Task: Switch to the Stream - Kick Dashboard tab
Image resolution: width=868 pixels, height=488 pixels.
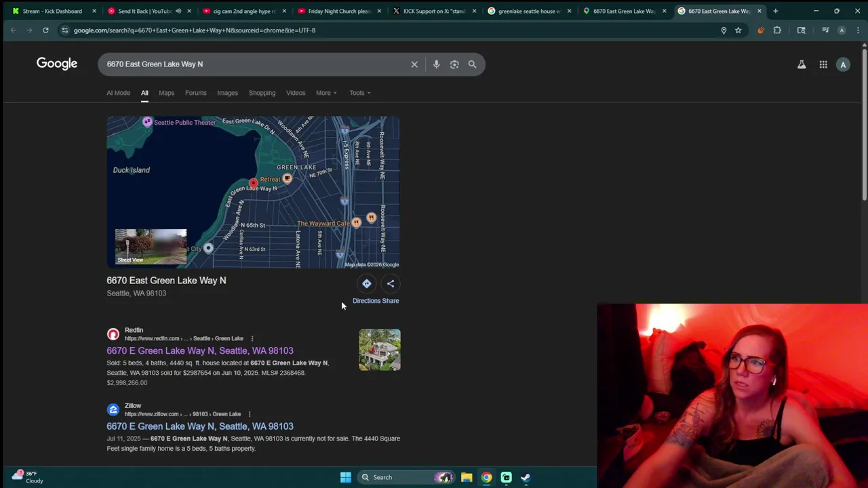Action: pyautogui.click(x=52, y=11)
